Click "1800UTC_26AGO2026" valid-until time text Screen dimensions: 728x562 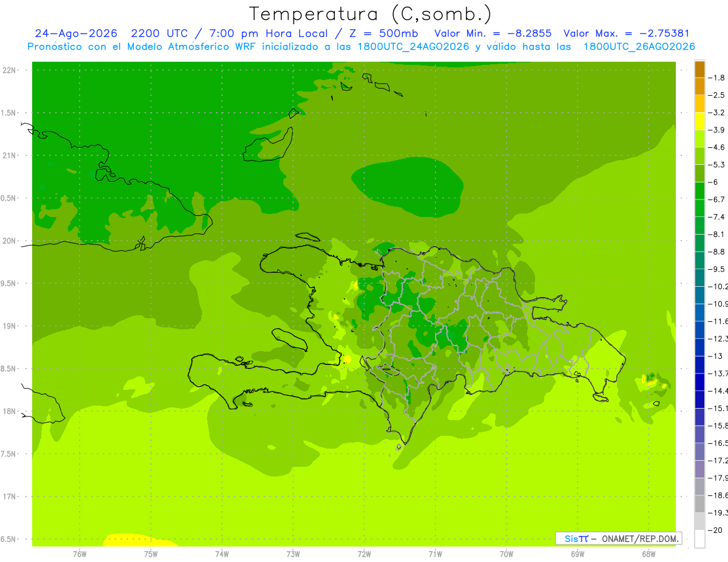coord(639,47)
